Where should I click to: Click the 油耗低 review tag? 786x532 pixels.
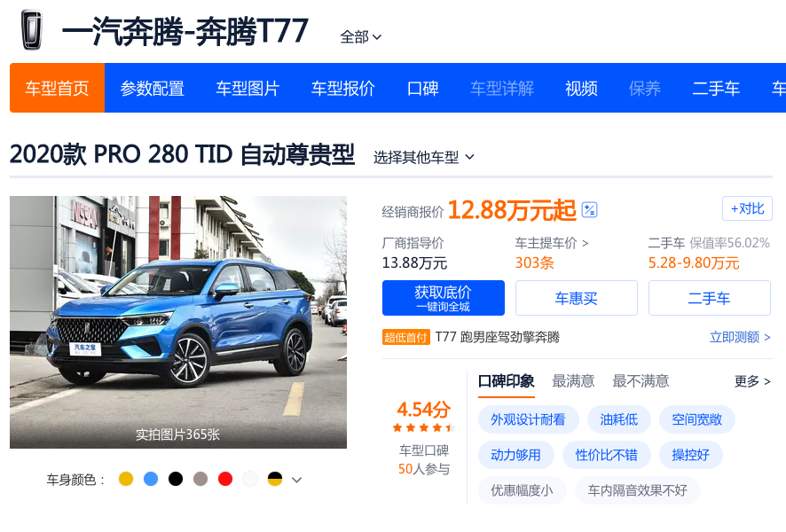tap(619, 419)
